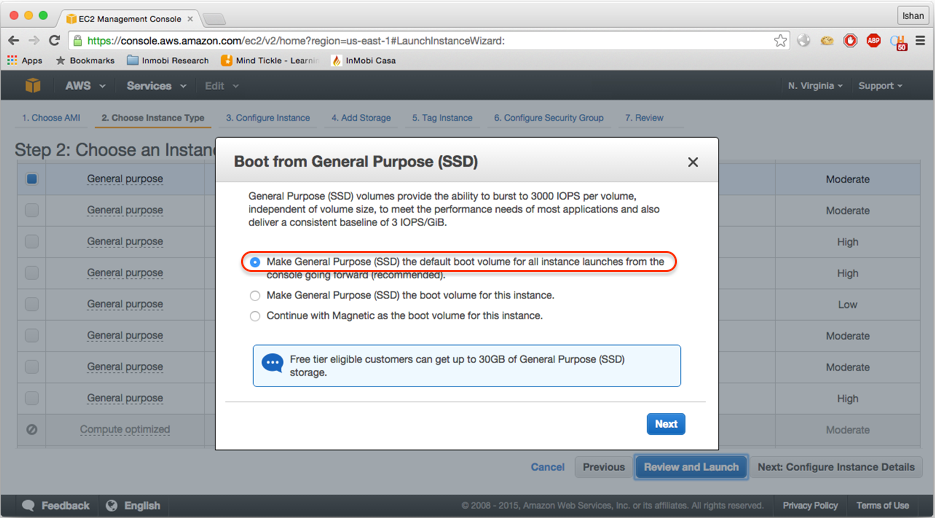
Task: Expand the AWS dropdown menu
Action: (85, 86)
